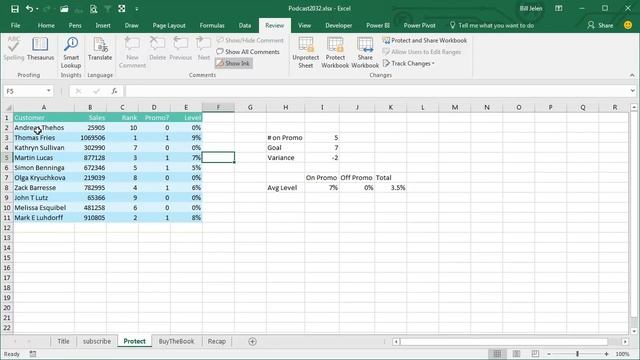Insert a New Comment
Screen dimensions: 640x360
[132, 53]
